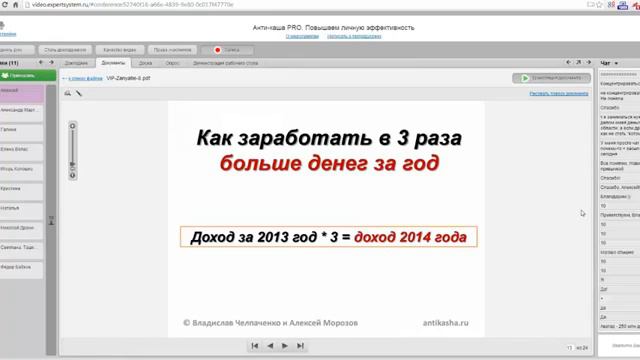Open the Качество видео toolbar button

click(120, 50)
